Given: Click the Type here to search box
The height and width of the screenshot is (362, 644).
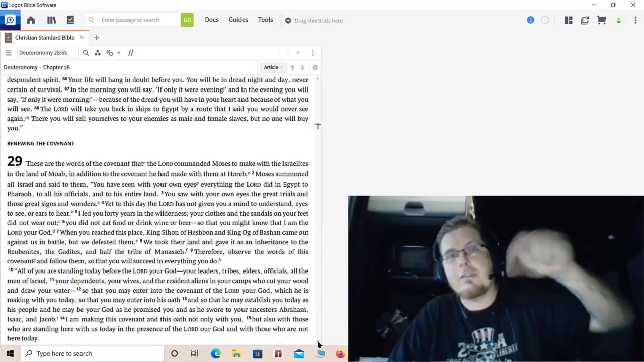Looking at the screenshot, I should (92, 353).
